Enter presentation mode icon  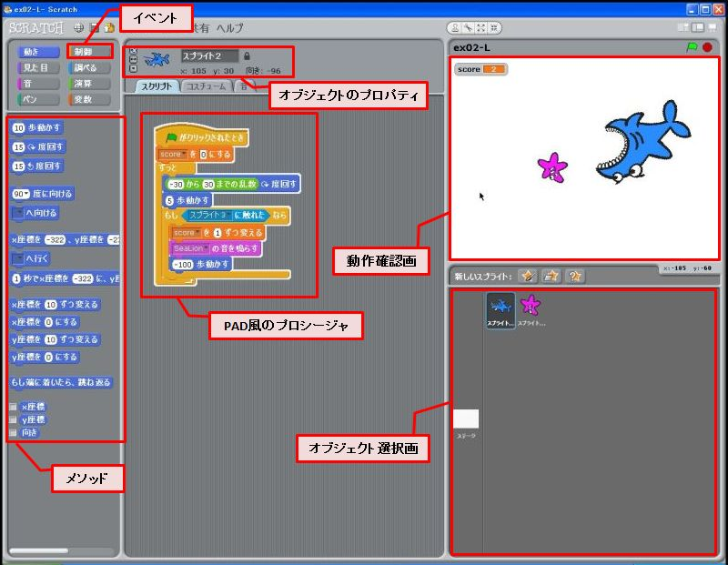(x=713, y=27)
